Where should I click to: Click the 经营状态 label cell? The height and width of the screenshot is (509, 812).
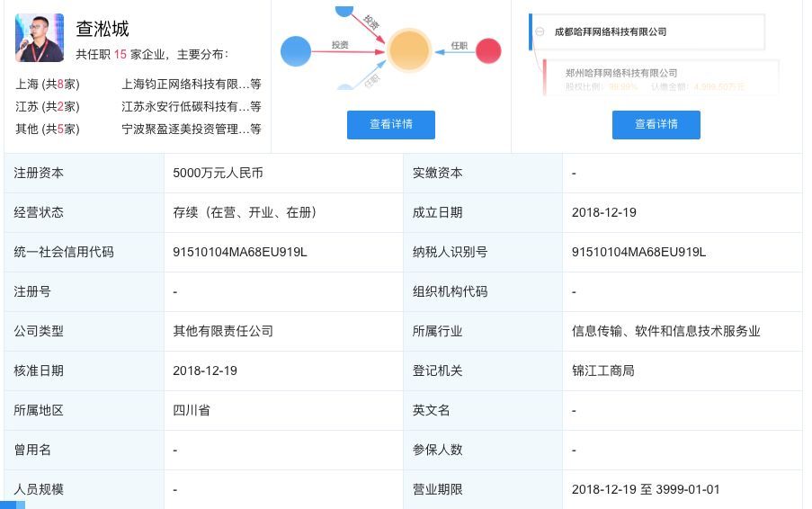84,212
